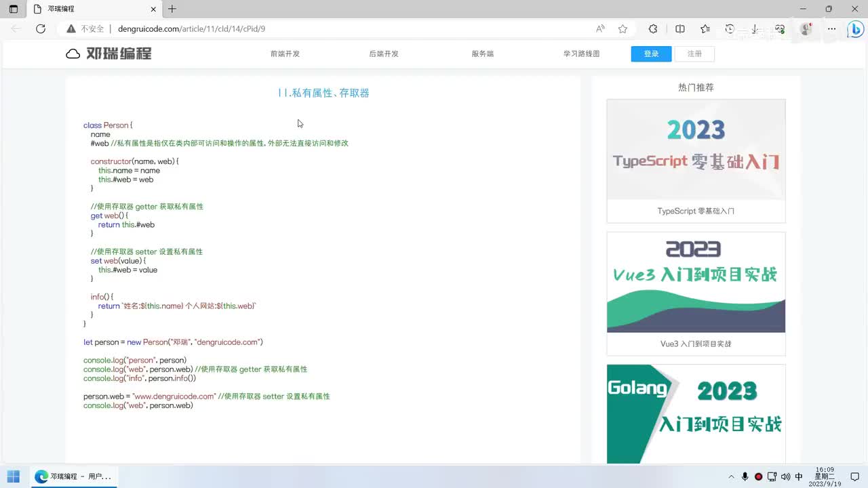Open browser essentials heart icon

coord(780,28)
